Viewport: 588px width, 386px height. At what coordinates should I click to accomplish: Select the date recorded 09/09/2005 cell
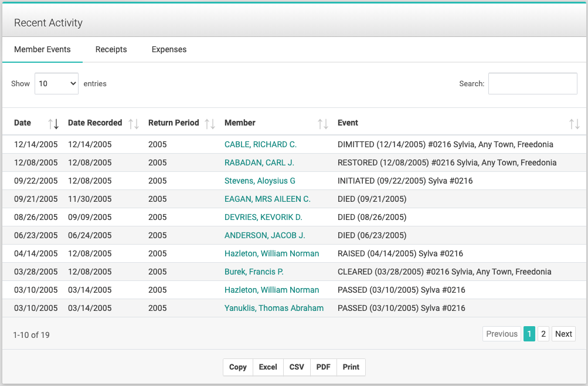pos(90,217)
